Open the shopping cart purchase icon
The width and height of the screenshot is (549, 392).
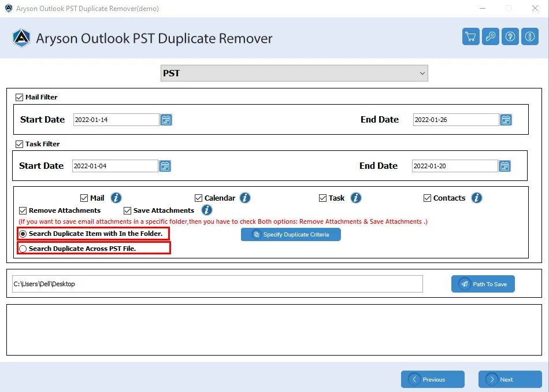pyautogui.click(x=470, y=36)
